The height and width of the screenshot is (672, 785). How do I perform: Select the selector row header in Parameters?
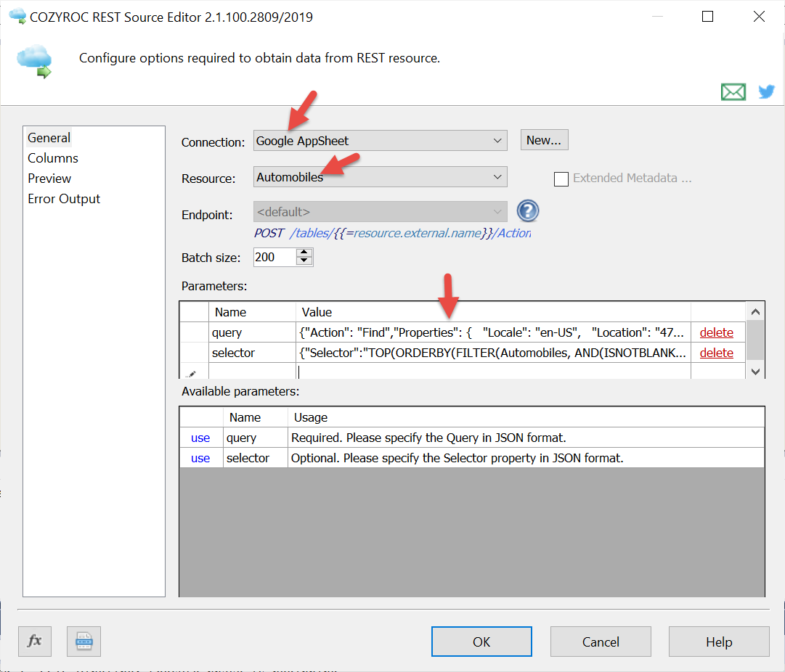pyautogui.click(x=194, y=353)
